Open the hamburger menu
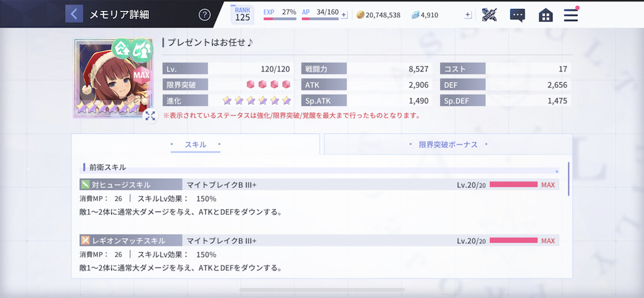 571,15
